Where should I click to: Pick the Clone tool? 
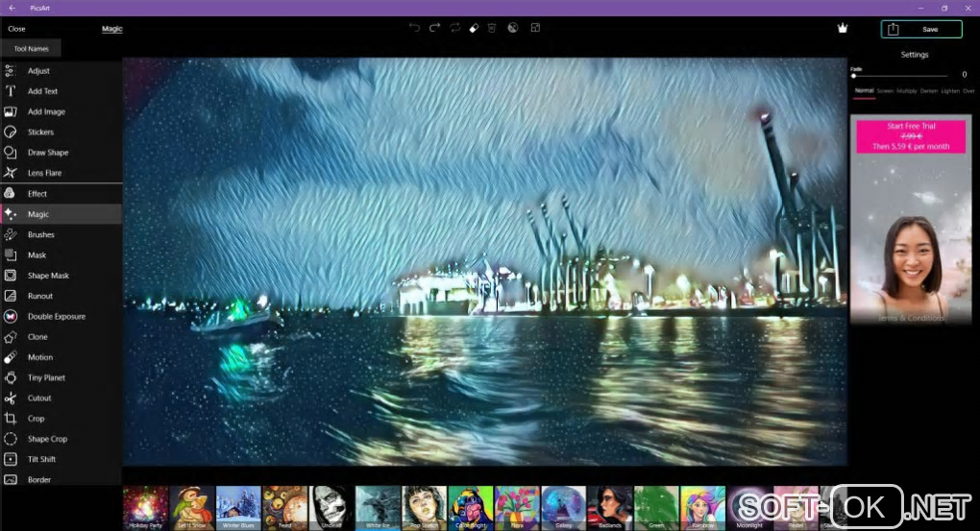[61, 337]
